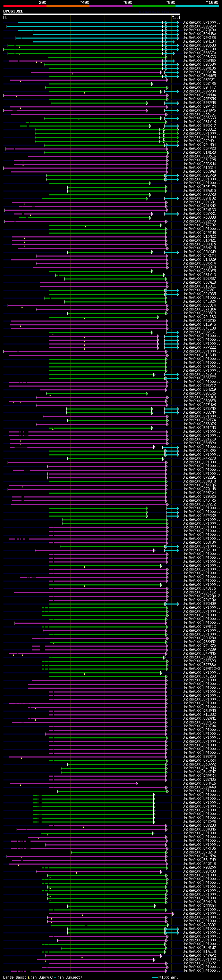
Task: Click UniRef100_P57792 label
Action: 199,225
